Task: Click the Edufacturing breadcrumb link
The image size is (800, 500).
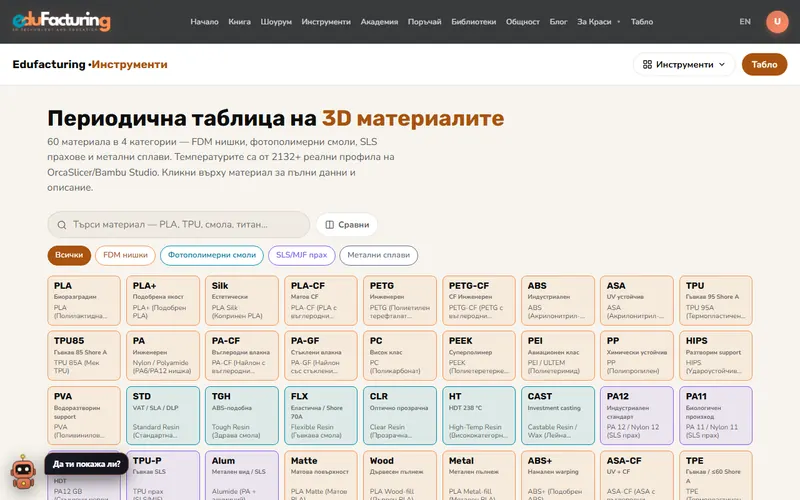Action: click(x=49, y=64)
